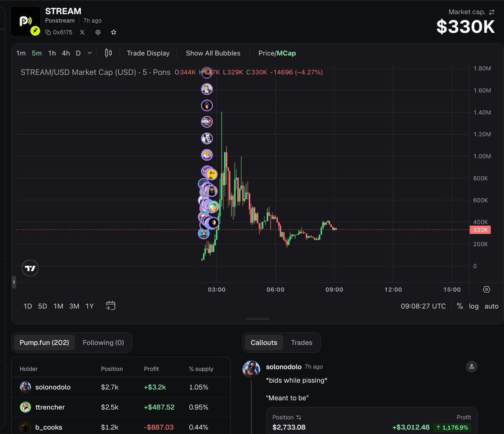The width and height of the screenshot is (504, 434).
Task: Open the Pump.fun (202) tab
Action: point(44,342)
